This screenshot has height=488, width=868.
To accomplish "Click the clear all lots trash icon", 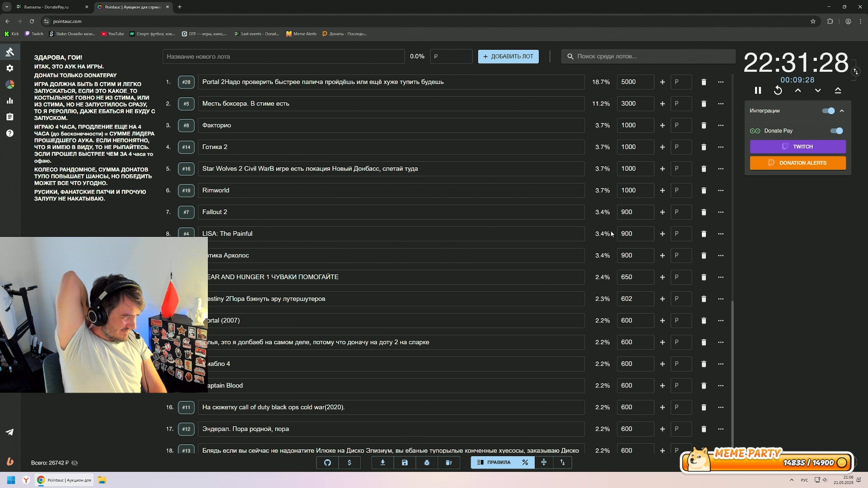I will tap(449, 462).
